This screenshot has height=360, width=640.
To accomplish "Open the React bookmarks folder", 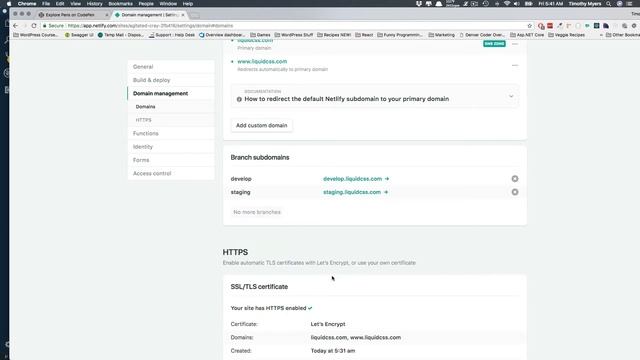I will click(364, 35).
